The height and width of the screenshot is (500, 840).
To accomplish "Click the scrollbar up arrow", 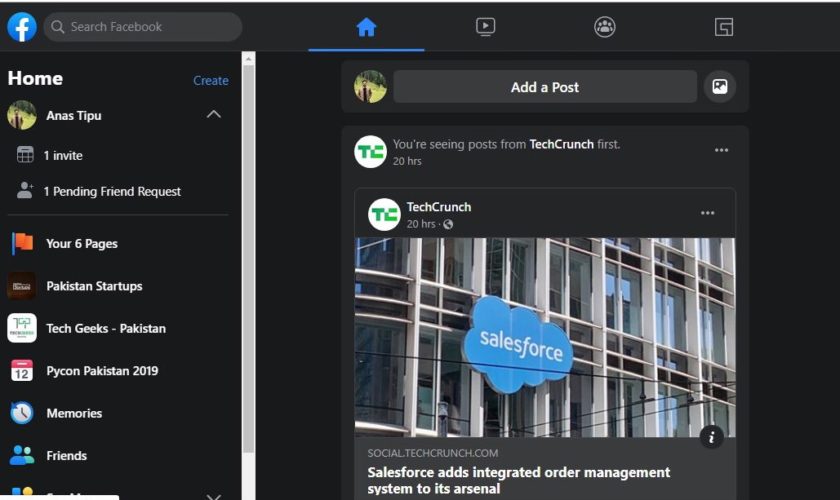I will 248,58.
